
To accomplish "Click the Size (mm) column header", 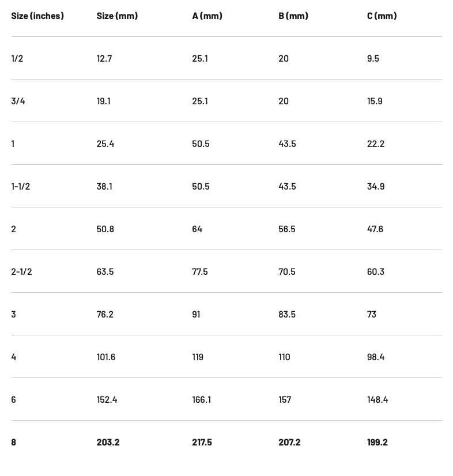I will (117, 16).
